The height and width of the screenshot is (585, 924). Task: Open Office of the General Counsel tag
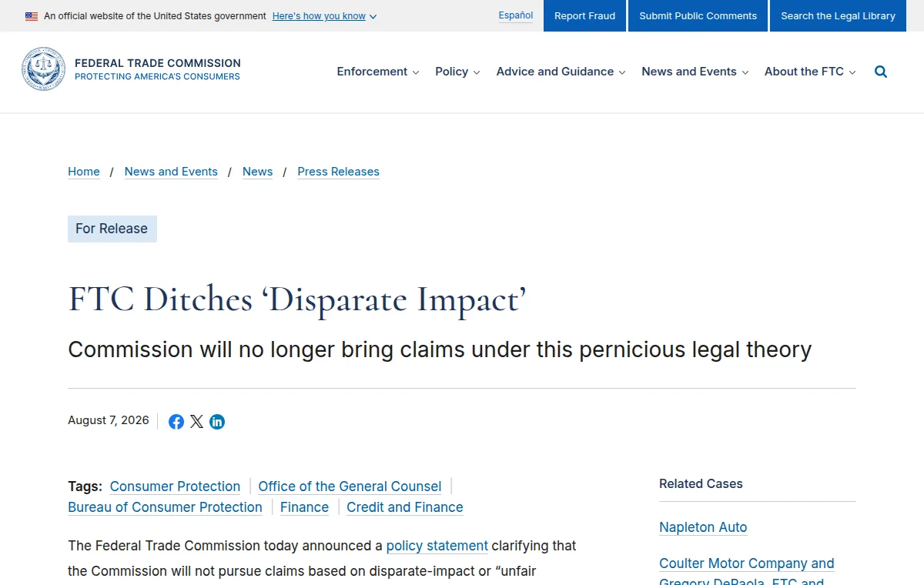point(350,486)
